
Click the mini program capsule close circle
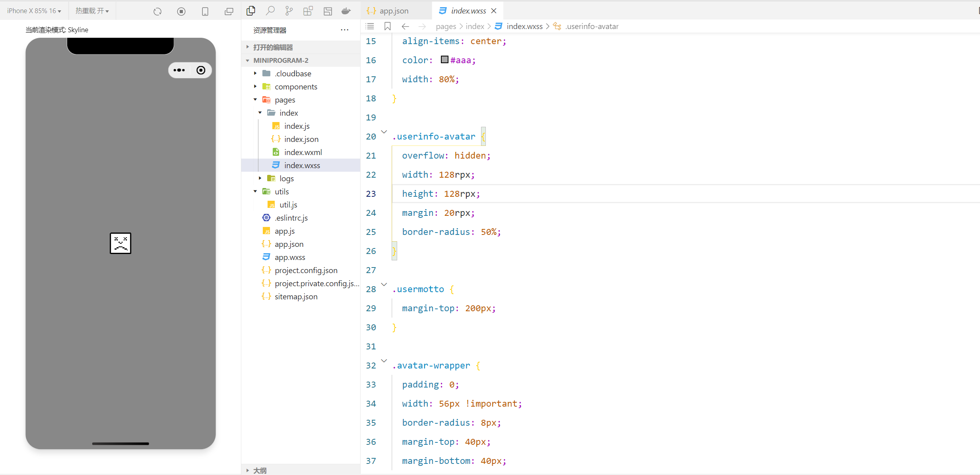point(201,70)
